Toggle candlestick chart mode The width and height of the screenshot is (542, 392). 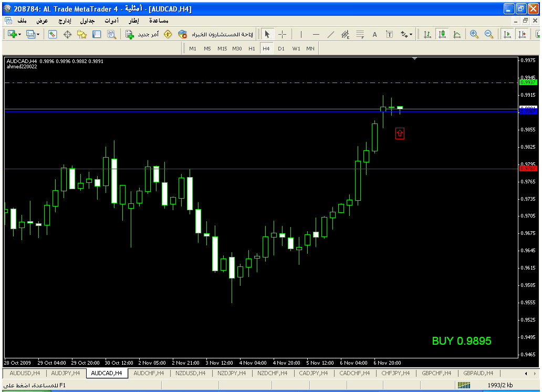pyautogui.click(x=442, y=34)
